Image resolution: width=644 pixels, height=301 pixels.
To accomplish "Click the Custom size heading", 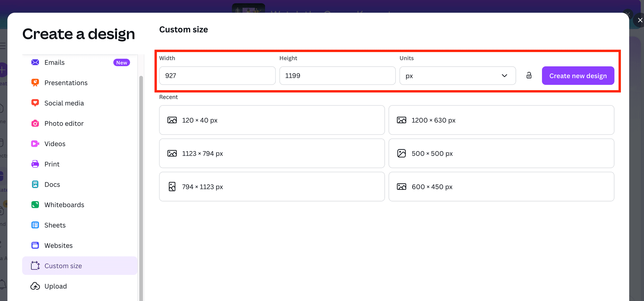I will (x=183, y=29).
